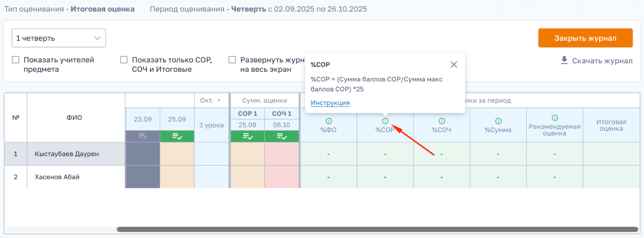The image size is (644, 238).
Task: Expand the 3 урока collapsed column
Action: click(x=211, y=125)
